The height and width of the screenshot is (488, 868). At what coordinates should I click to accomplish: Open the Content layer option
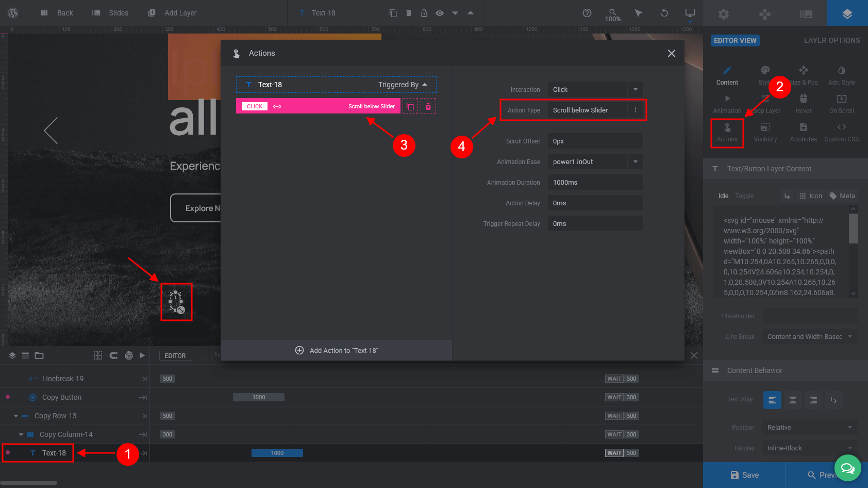(x=727, y=75)
